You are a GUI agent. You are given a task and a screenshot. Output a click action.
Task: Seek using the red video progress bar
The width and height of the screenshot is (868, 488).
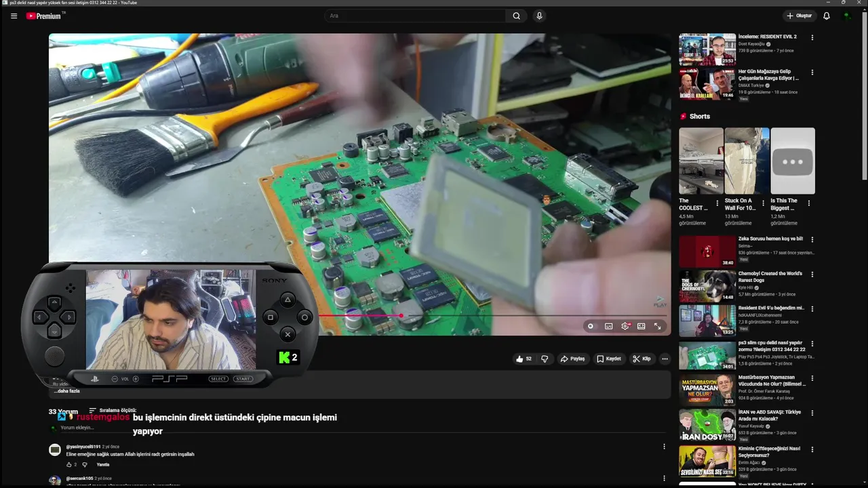coord(493,315)
